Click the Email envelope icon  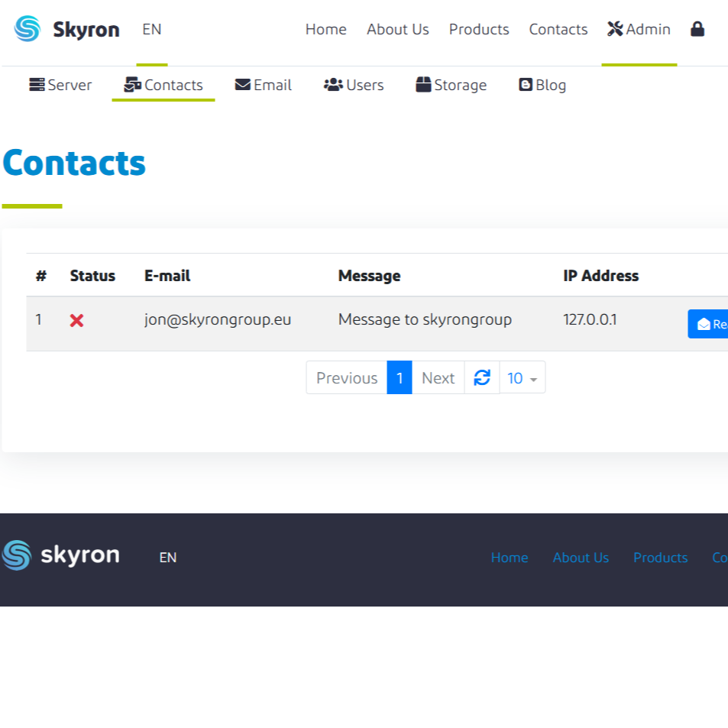point(242,84)
